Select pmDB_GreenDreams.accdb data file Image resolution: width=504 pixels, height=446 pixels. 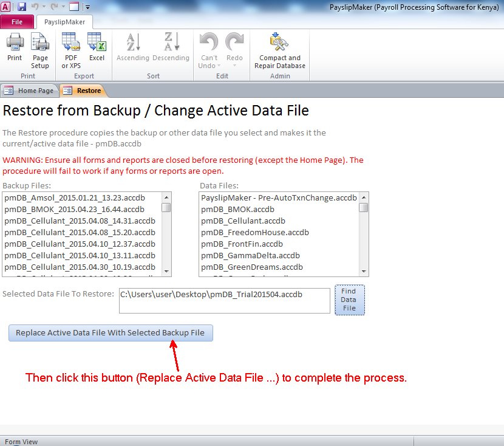pos(279,267)
